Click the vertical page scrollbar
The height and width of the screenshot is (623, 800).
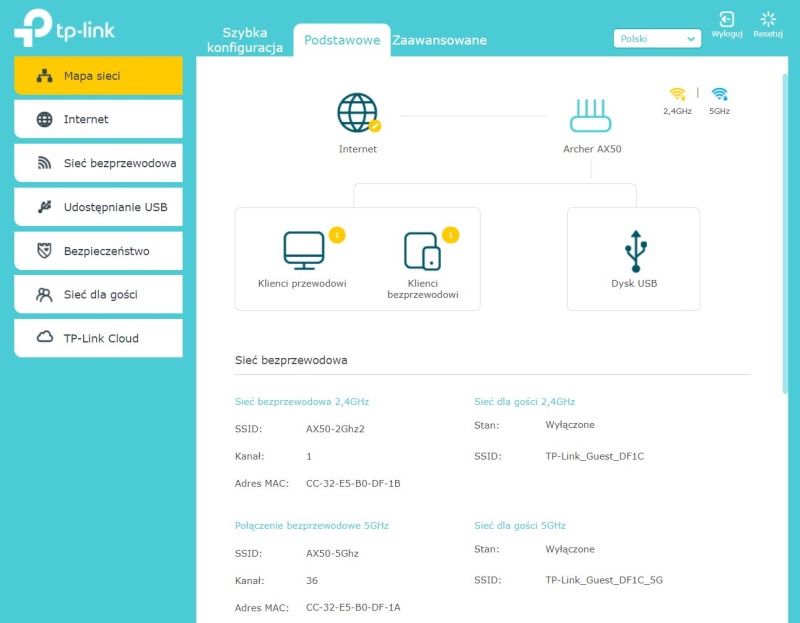785,234
